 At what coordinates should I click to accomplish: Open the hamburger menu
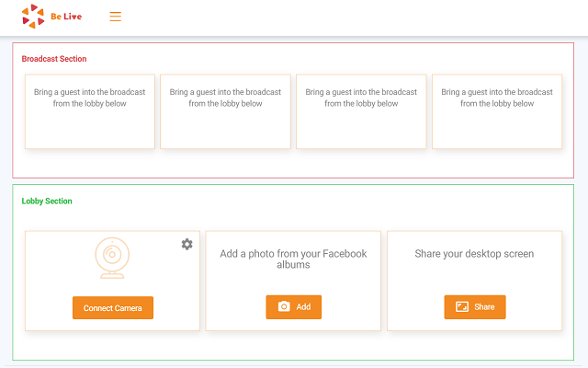[x=116, y=17]
